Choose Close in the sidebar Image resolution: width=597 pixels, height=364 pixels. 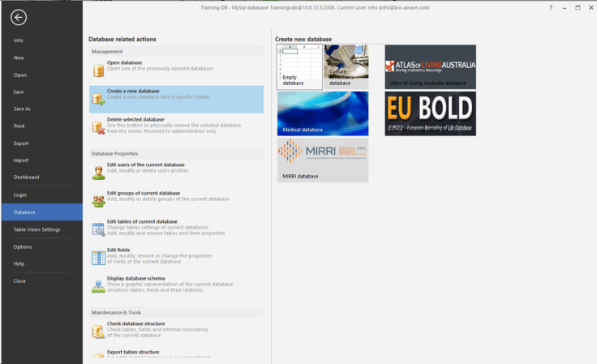19,281
